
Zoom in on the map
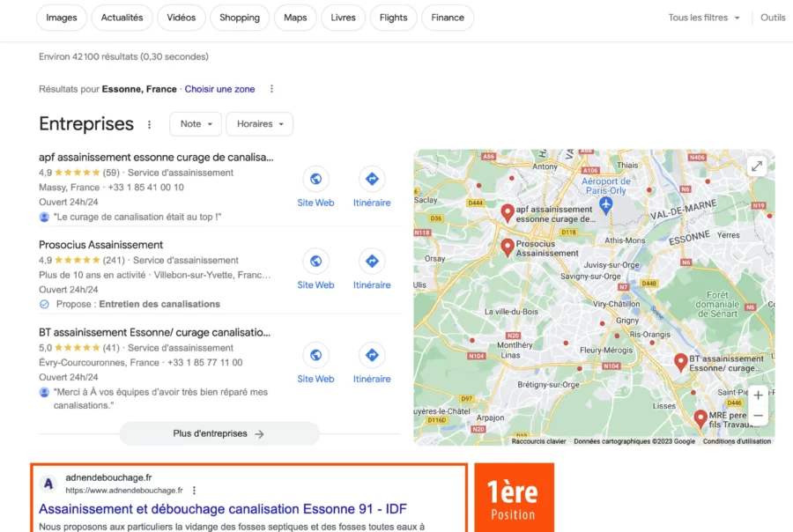(758, 395)
